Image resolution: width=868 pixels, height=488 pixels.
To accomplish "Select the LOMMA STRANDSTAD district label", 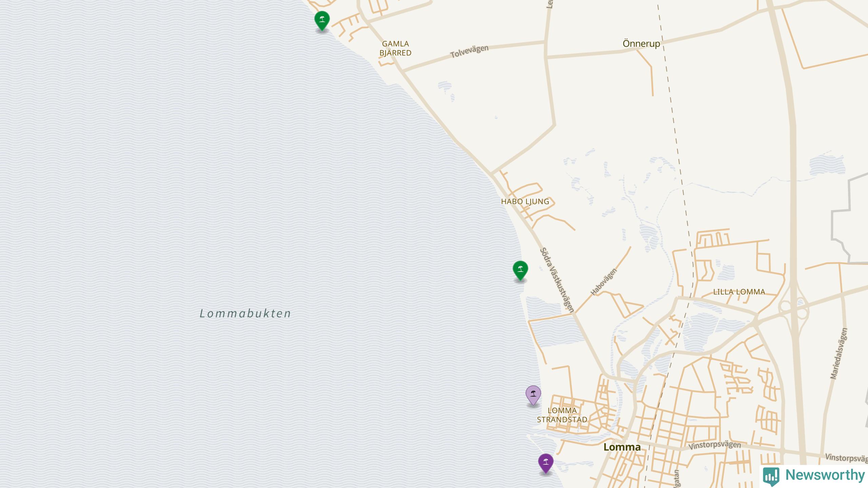I will 562,415.
